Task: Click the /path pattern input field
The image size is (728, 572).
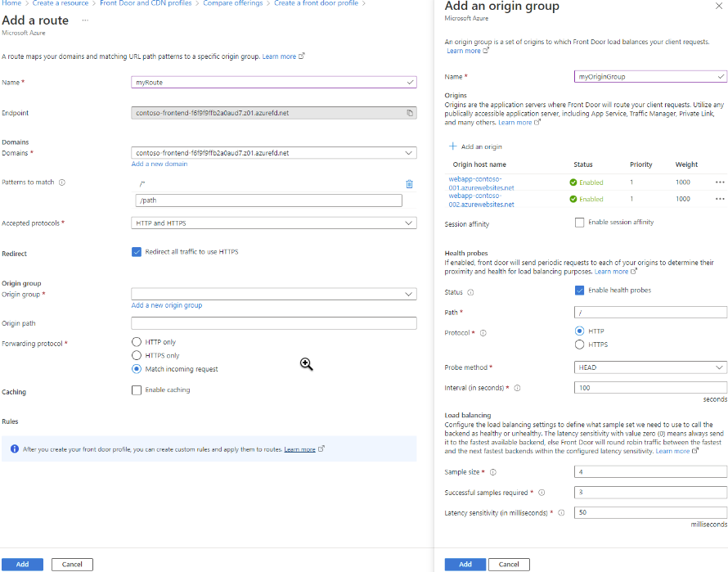Action: pos(269,200)
